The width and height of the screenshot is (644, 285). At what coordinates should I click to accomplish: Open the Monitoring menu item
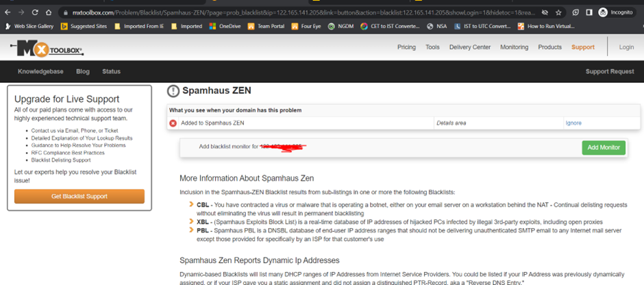click(x=515, y=47)
